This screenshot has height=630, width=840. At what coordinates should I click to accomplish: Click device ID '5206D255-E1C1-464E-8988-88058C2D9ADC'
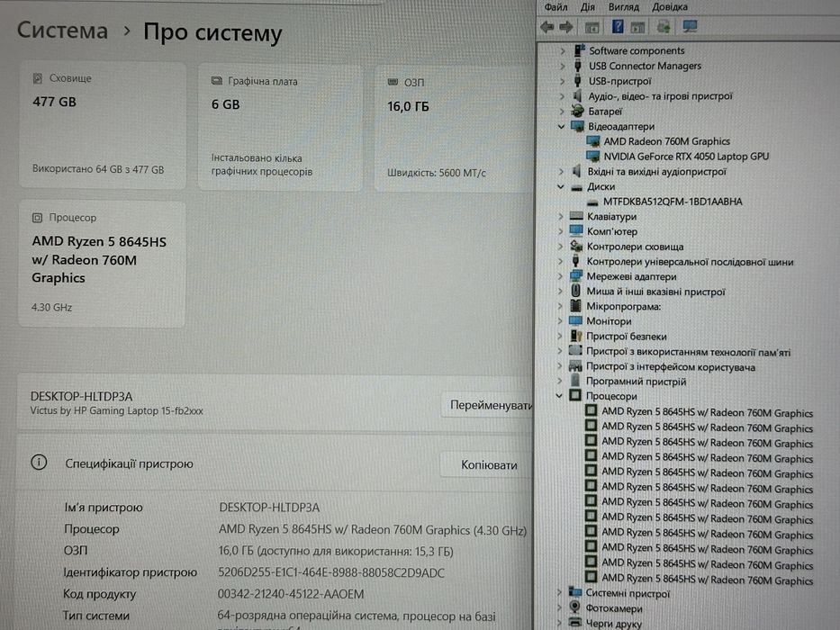click(x=331, y=572)
